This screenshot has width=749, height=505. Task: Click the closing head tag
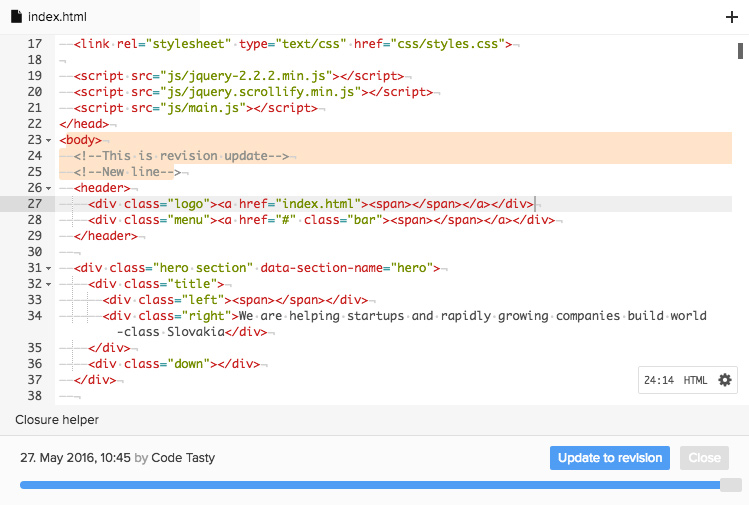pyautogui.click(x=84, y=124)
